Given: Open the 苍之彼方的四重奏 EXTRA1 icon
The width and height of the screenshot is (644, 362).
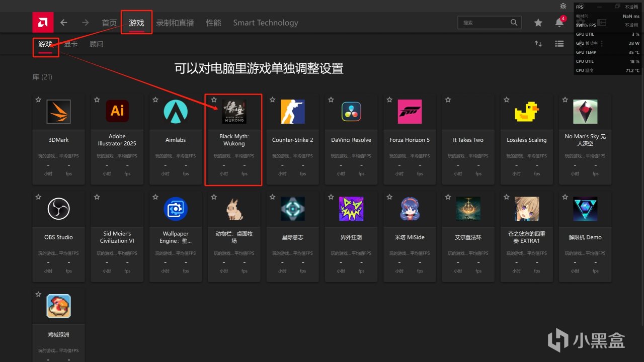Looking at the screenshot, I should (527, 209).
